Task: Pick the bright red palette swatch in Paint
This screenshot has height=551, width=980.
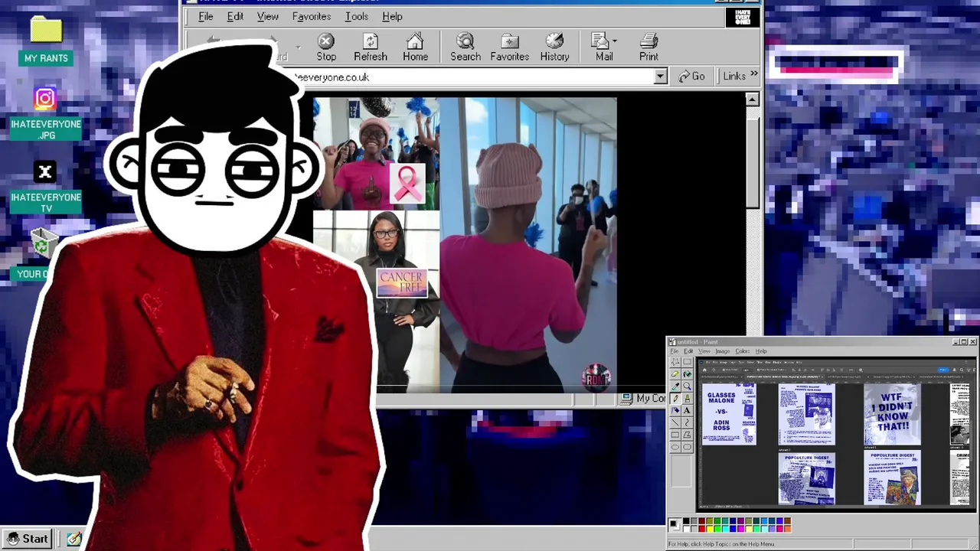Action: coord(702,529)
